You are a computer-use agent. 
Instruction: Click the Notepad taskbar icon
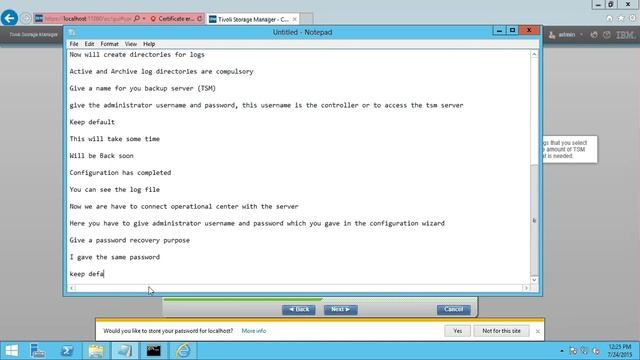[124, 351]
